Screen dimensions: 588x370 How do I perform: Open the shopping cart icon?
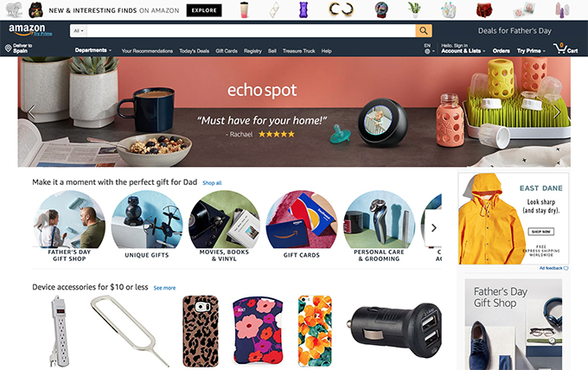pyautogui.click(x=560, y=48)
